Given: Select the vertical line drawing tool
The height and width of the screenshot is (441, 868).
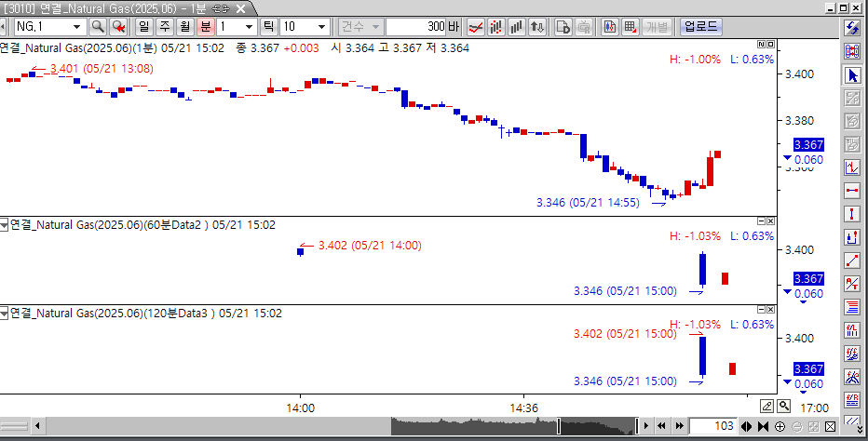Looking at the screenshot, I should click(x=851, y=214).
